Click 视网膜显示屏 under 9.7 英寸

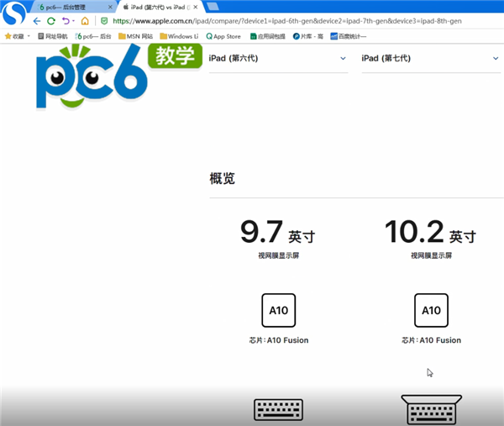coord(279,255)
